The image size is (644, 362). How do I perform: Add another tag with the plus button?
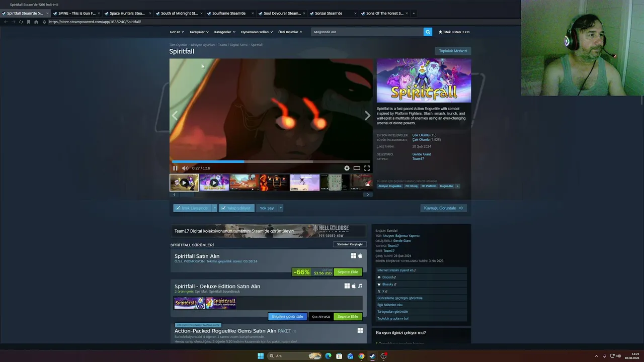click(x=457, y=186)
